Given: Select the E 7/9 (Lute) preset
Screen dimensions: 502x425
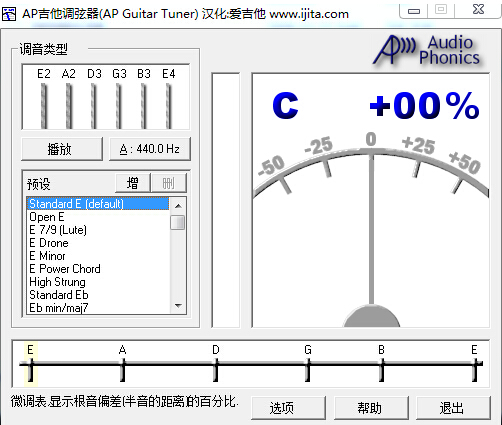Looking at the screenshot, I should [98, 230].
